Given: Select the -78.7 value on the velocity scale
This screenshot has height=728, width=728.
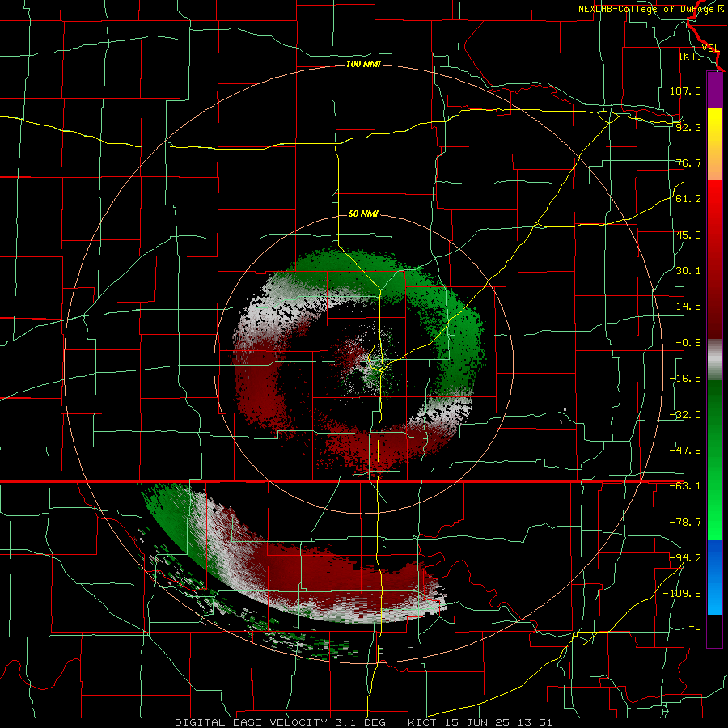Looking at the screenshot, I should coord(685,523).
